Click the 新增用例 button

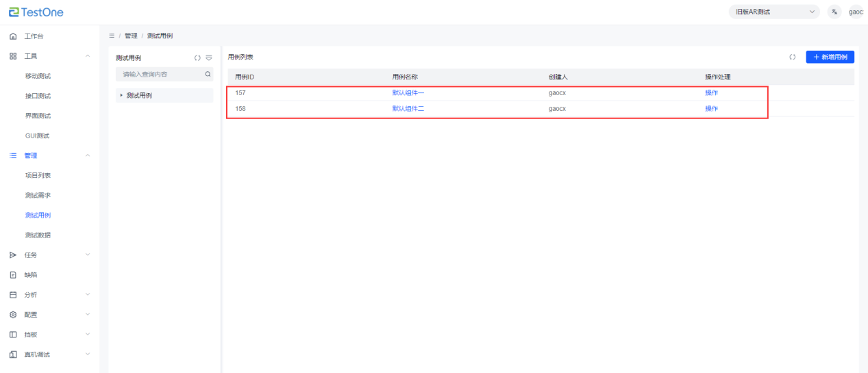[x=830, y=57]
